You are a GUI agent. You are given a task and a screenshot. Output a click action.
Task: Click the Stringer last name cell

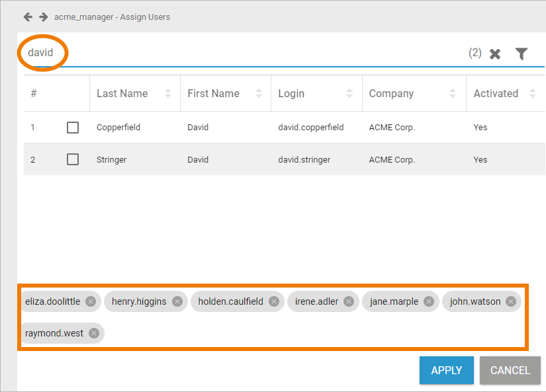coord(111,160)
